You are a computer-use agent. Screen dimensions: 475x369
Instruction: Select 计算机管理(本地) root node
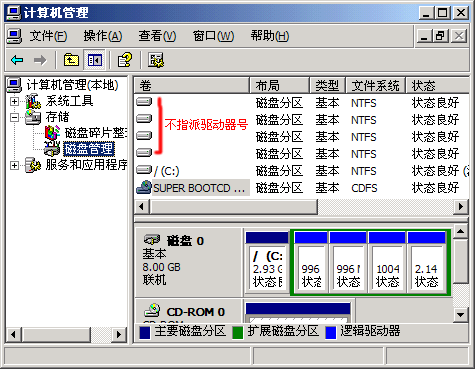coord(72,85)
